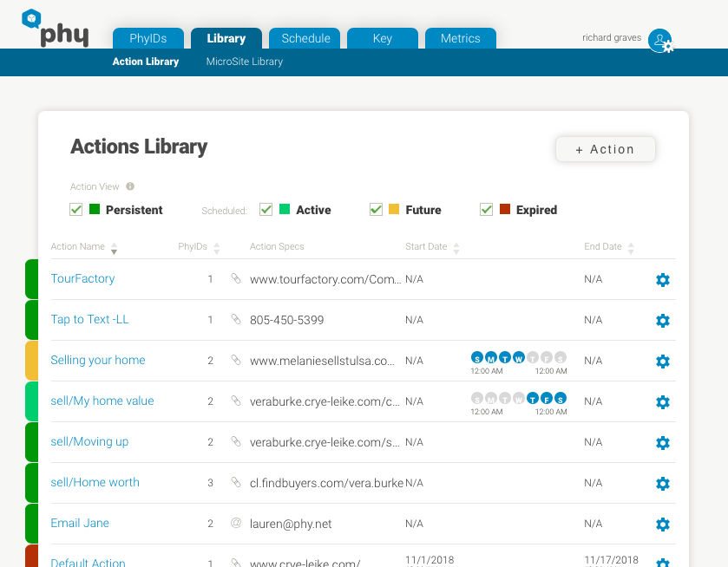Screen dimensions: 728x567
Task: Click gear icon in Selling your home row
Action: pos(663,362)
